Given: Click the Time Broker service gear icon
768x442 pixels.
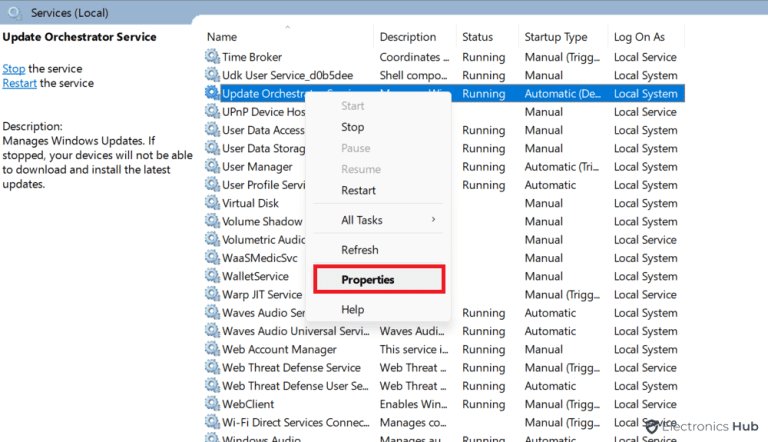Looking at the screenshot, I should click(x=212, y=57).
